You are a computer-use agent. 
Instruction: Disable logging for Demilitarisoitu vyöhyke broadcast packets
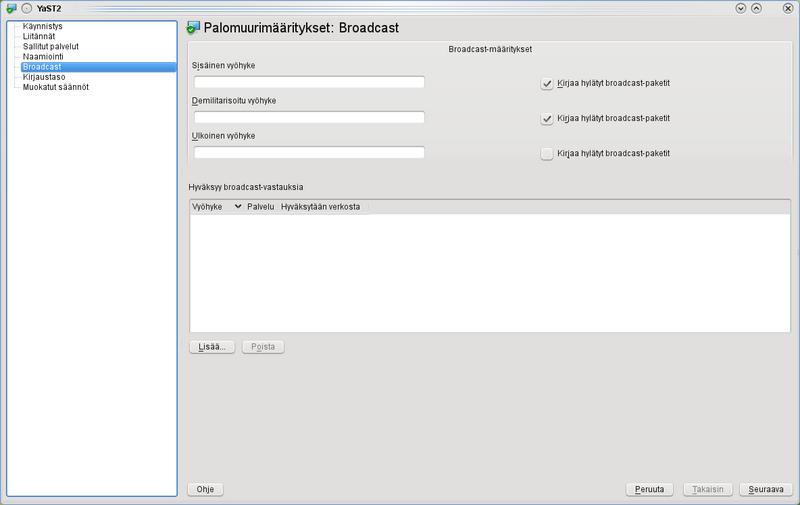pyautogui.click(x=547, y=119)
